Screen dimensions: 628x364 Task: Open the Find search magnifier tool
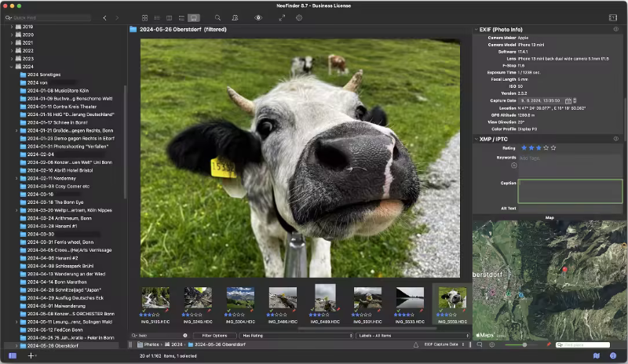pyautogui.click(x=217, y=18)
